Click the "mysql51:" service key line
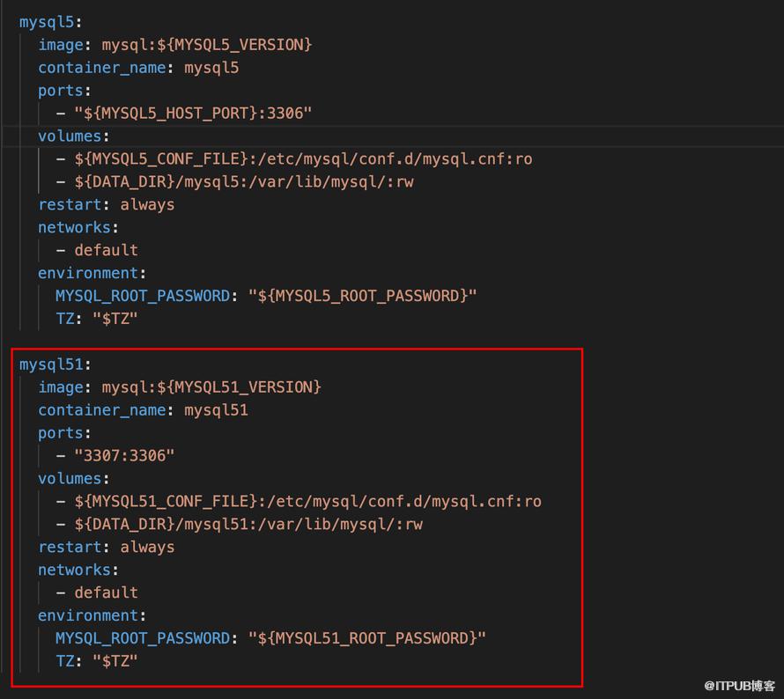 (x=55, y=364)
